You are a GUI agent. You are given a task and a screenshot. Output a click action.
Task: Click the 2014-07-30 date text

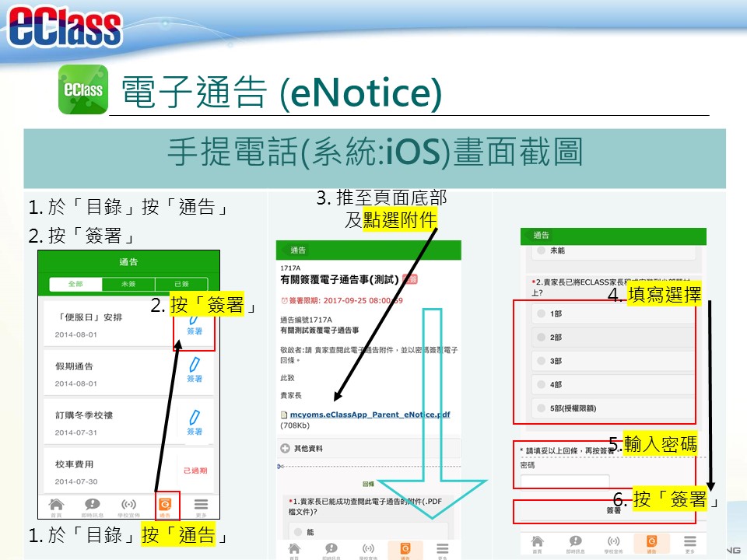click(x=75, y=481)
